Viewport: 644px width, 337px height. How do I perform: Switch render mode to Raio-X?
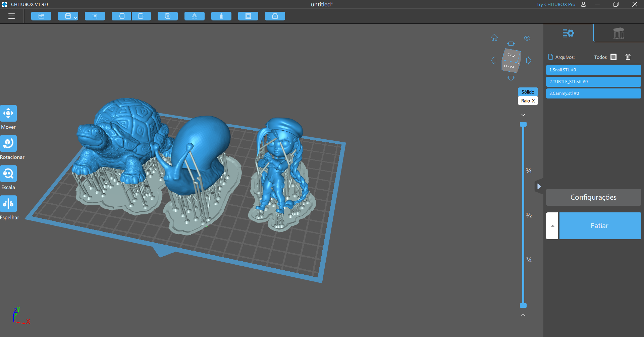pyautogui.click(x=528, y=101)
